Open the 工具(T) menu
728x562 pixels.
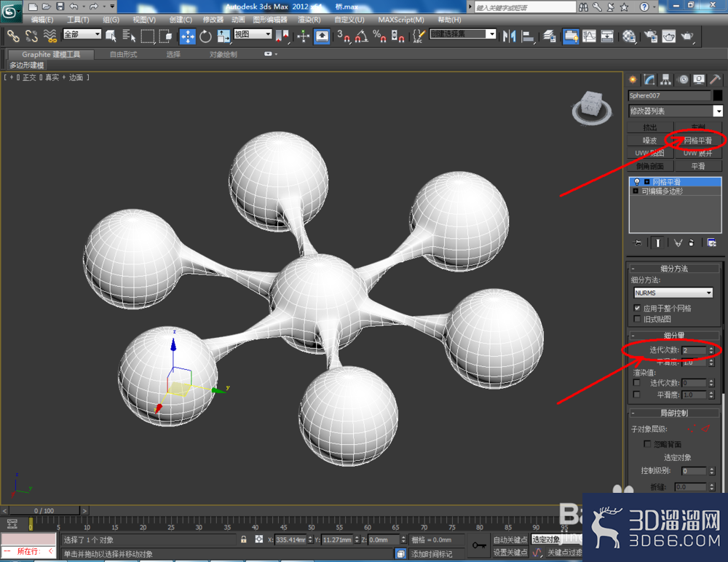pos(78,20)
